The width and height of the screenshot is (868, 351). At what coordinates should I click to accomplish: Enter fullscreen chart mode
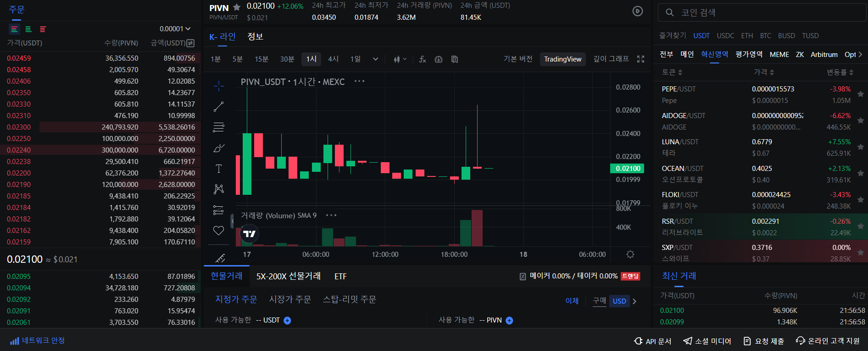[641, 59]
